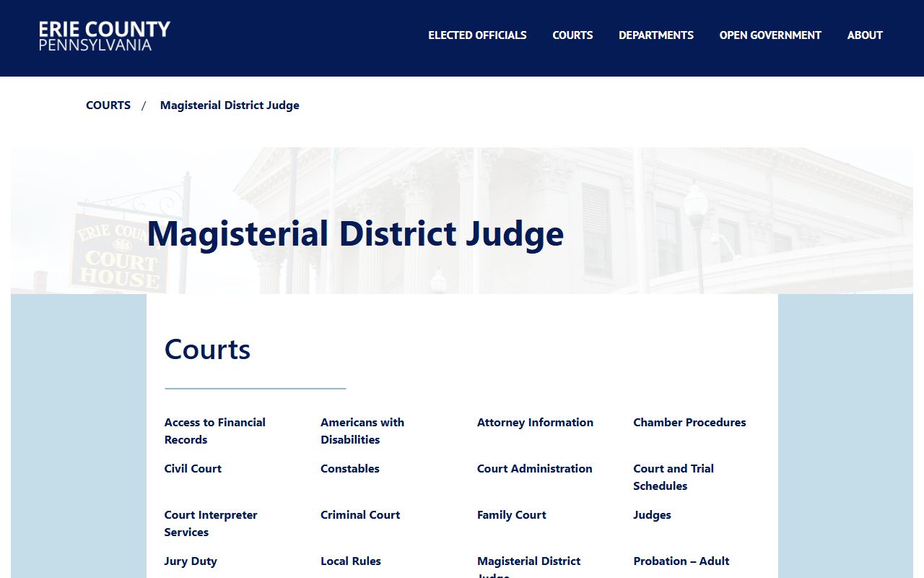Go to the COURTS breadcrumb link

(108, 105)
